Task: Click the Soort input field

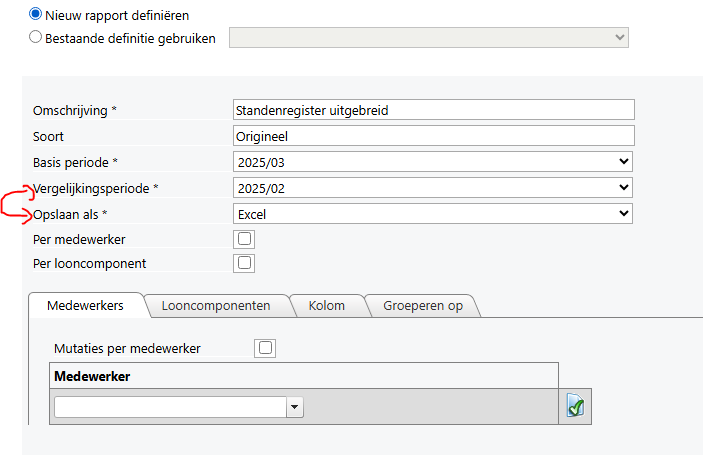Action: coord(434,136)
